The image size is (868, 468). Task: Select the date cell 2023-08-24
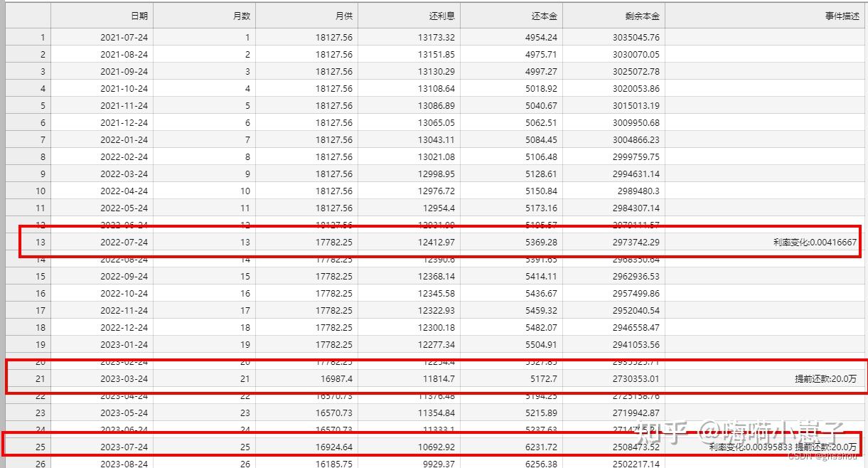click(124, 463)
